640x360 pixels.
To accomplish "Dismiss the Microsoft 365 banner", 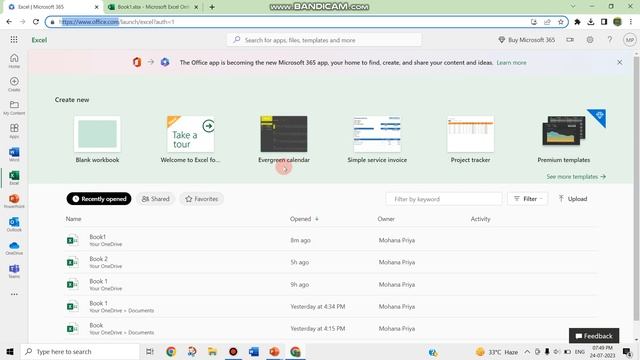I will tap(620, 62).
